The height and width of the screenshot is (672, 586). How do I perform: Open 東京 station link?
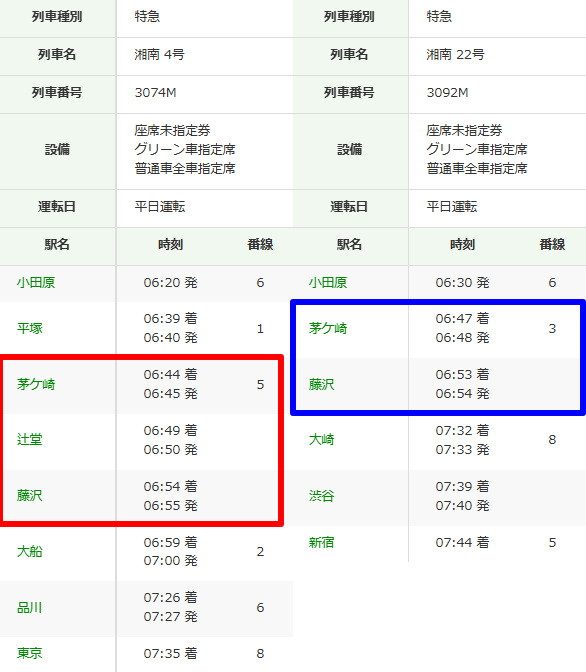(x=30, y=653)
